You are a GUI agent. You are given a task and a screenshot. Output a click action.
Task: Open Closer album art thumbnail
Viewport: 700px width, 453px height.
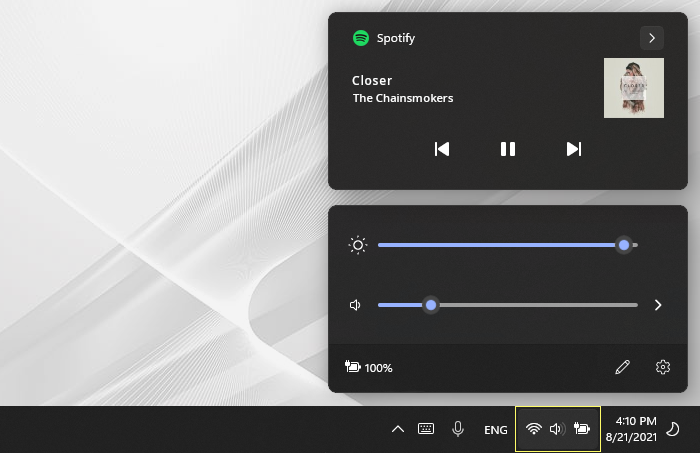[634, 88]
